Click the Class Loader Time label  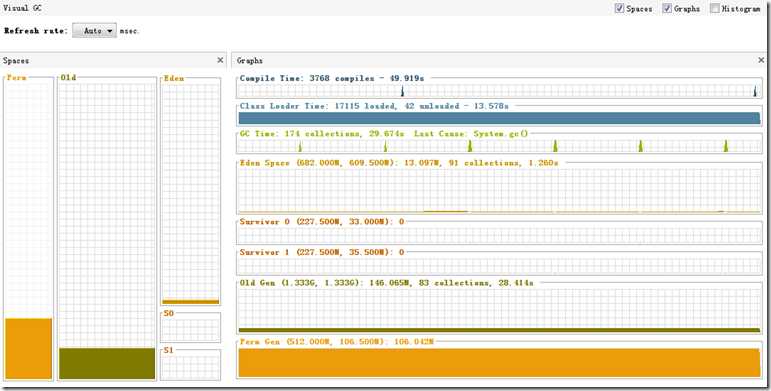pos(374,106)
